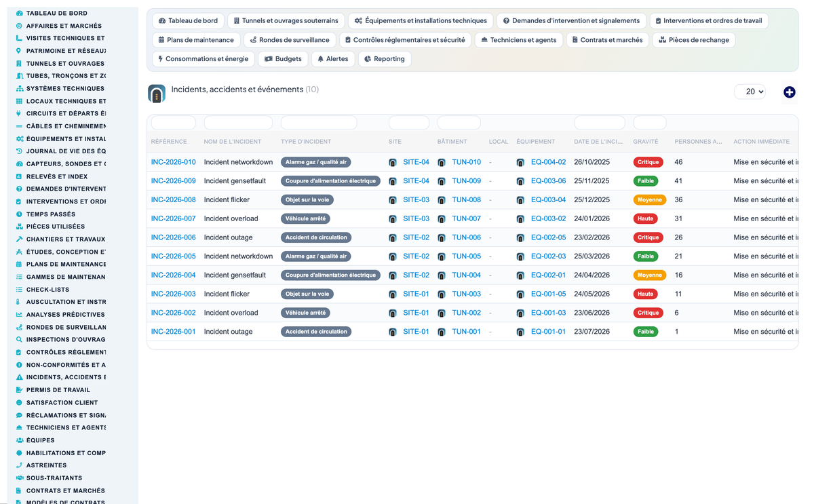The image size is (814, 504).
Task: Click the Journal de vie history icon
Action: coord(19,151)
